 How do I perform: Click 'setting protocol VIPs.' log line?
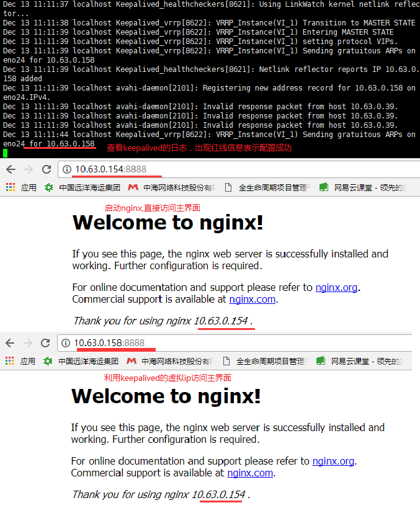point(200,42)
